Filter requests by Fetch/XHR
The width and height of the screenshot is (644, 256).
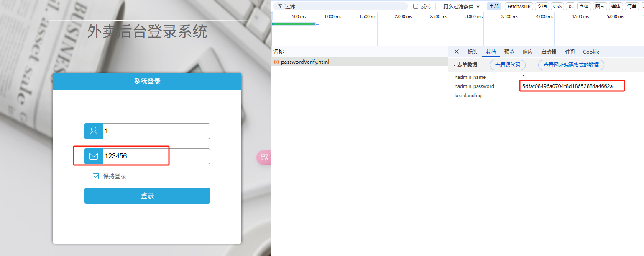tap(519, 6)
